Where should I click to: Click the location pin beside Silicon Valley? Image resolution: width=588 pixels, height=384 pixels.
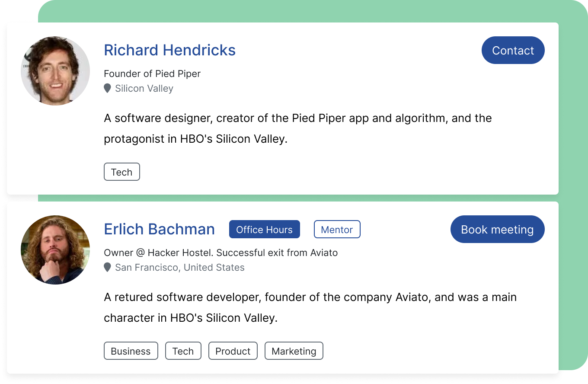[107, 88]
